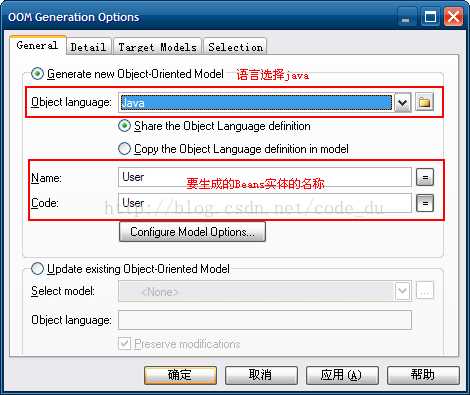The height and width of the screenshot is (395, 470).
Task: Click Configure Model Options button
Action: coord(192,232)
